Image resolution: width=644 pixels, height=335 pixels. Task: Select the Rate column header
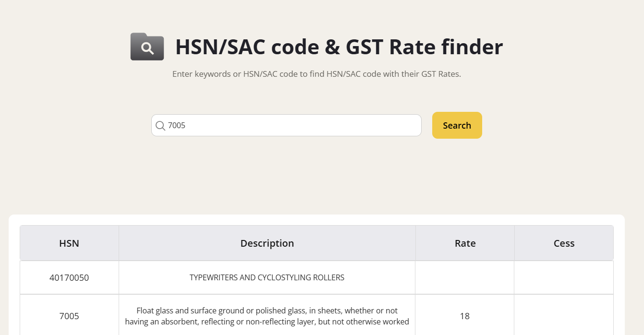pyautogui.click(x=465, y=243)
